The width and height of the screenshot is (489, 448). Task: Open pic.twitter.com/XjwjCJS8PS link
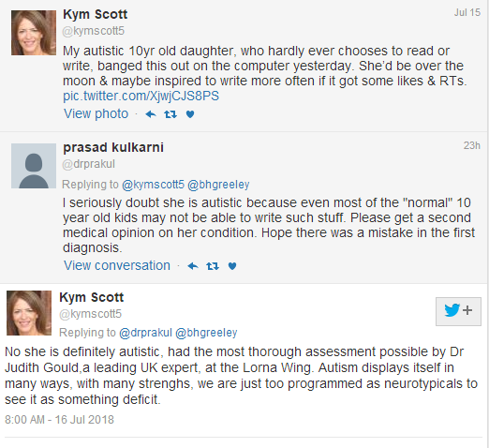pos(141,96)
